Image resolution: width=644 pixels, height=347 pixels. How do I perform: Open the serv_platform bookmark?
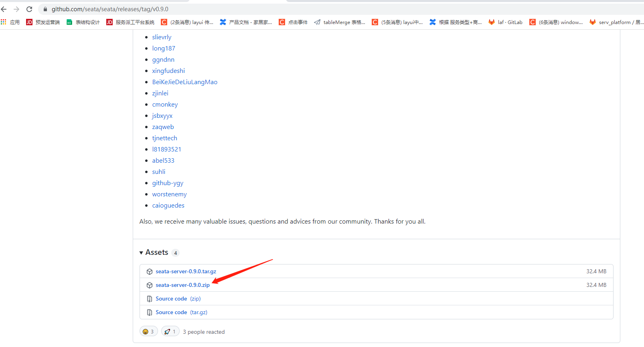point(616,22)
